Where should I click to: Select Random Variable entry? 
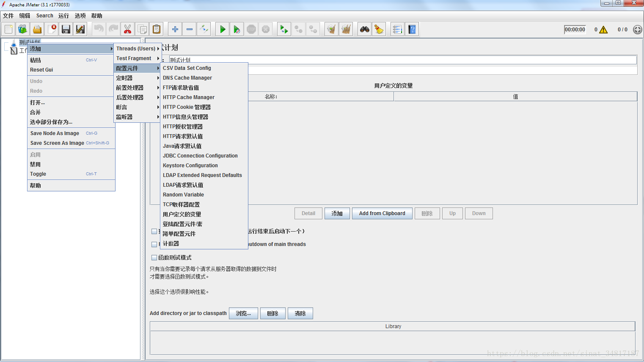pos(204,195)
